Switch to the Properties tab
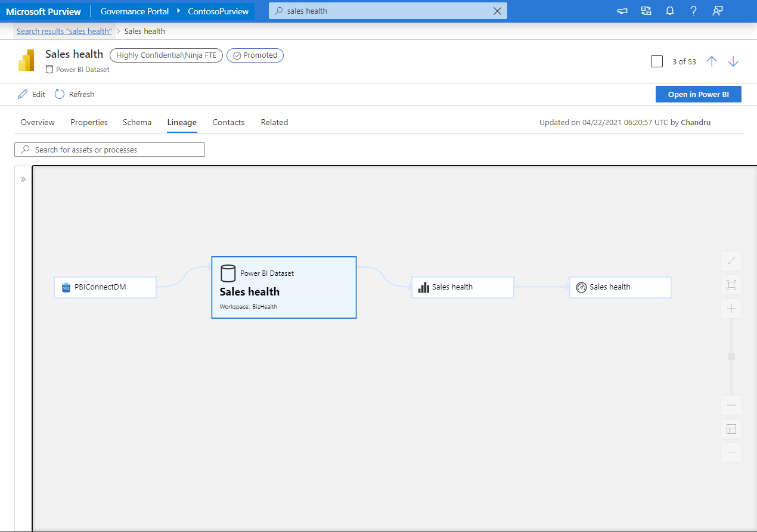The height and width of the screenshot is (532, 757). (x=89, y=122)
